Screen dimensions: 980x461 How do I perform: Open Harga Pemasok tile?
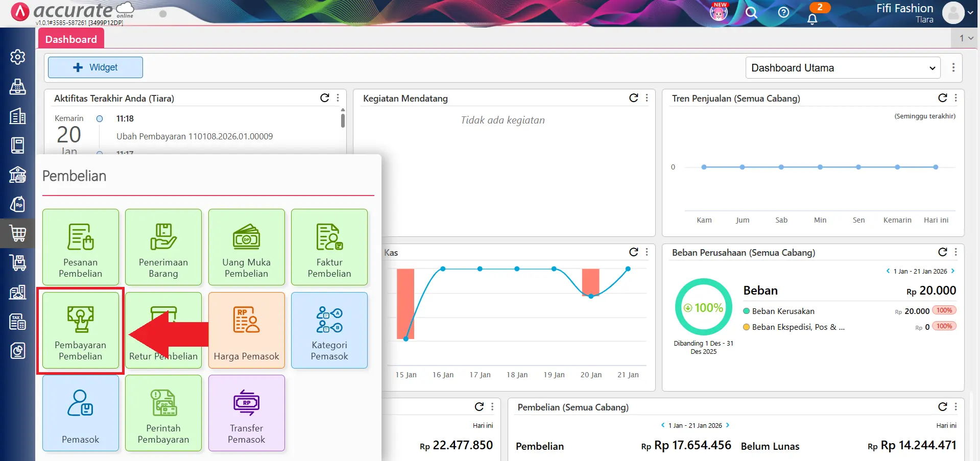(x=246, y=330)
